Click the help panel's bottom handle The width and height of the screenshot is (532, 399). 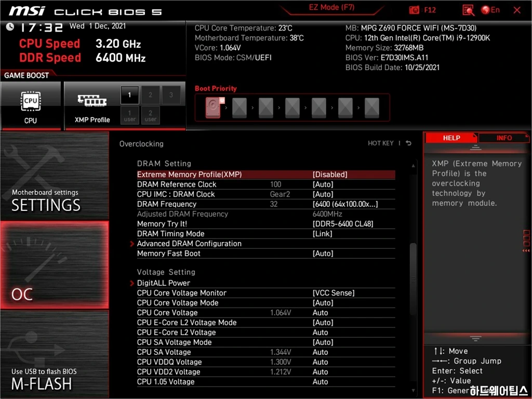pyautogui.click(x=475, y=338)
